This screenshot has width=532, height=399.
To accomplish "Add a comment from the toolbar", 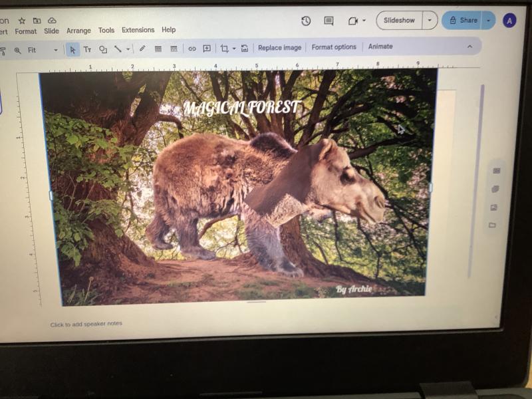I will [207, 49].
